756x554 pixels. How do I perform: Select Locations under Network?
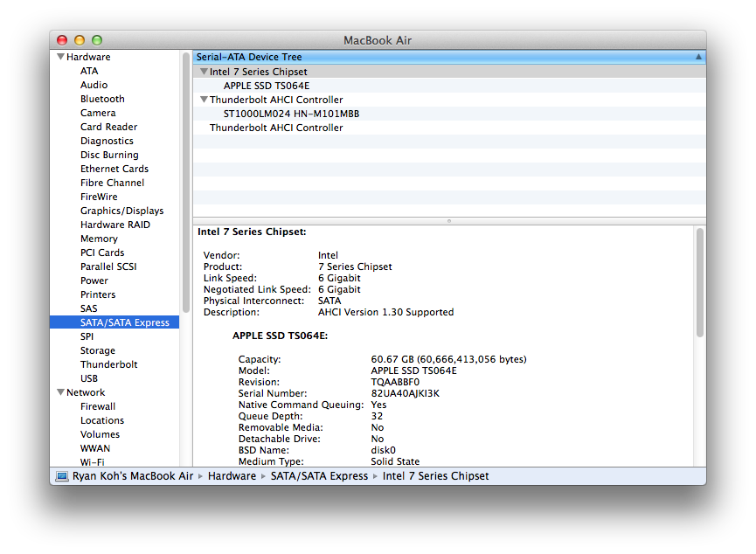[102, 420]
